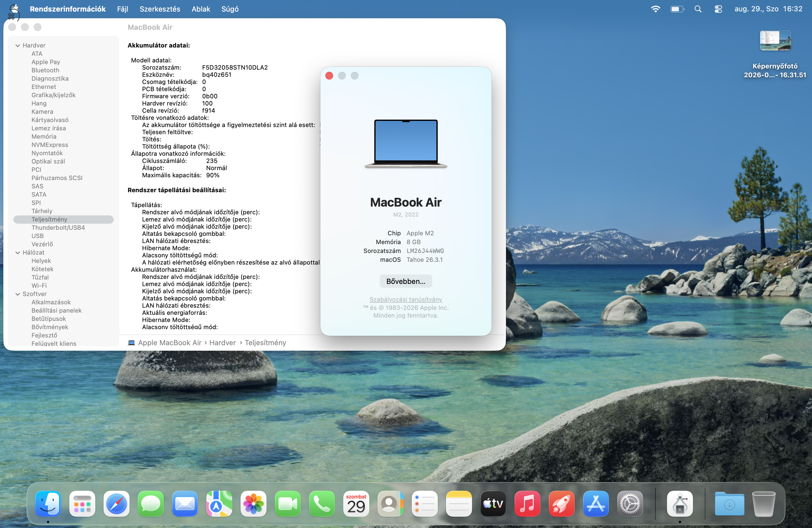Open the Fájl menu
Viewport: 812px width, 528px height.
coord(122,9)
